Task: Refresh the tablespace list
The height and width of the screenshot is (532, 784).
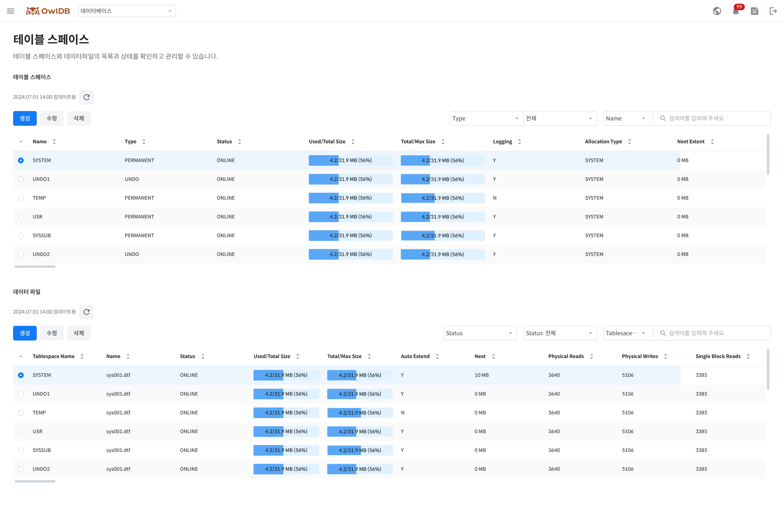Action: pos(87,97)
